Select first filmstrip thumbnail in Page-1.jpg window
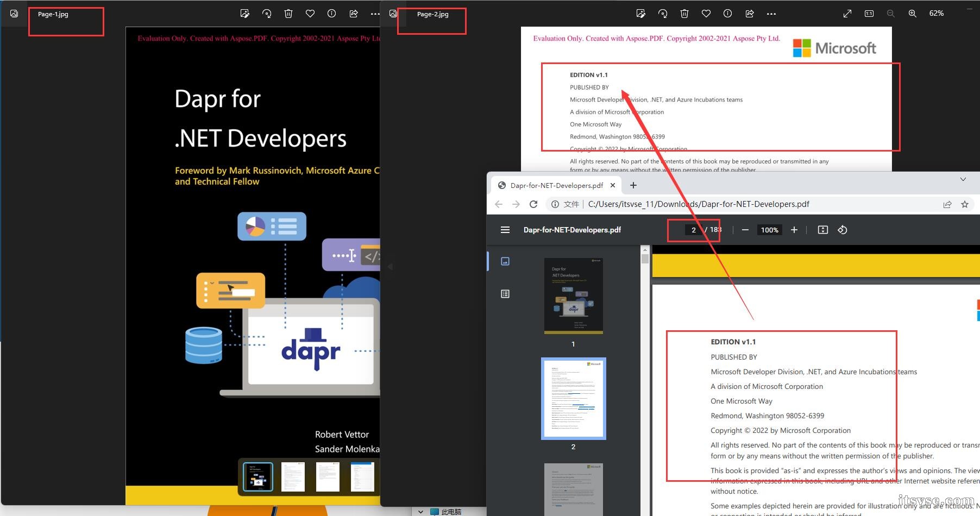Image resolution: width=980 pixels, height=516 pixels. 258,477
